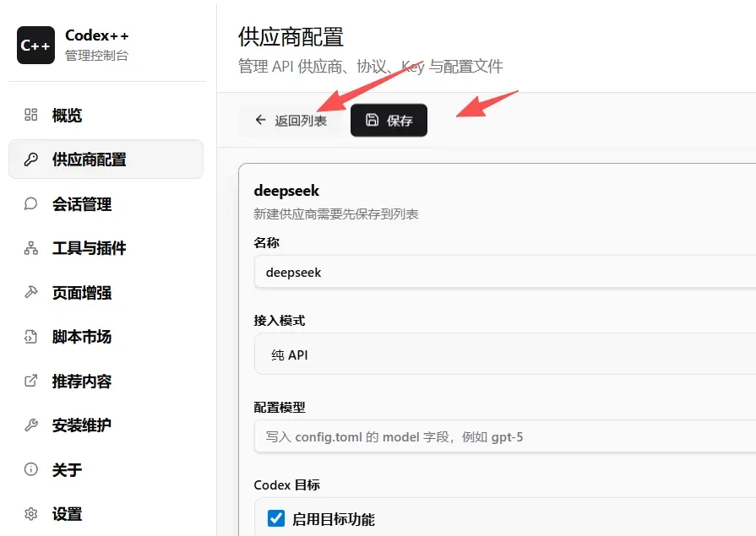Screen dimensions: 756x536
Task: Click the 名称 field label
Action: pyautogui.click(x=266, y=242)
